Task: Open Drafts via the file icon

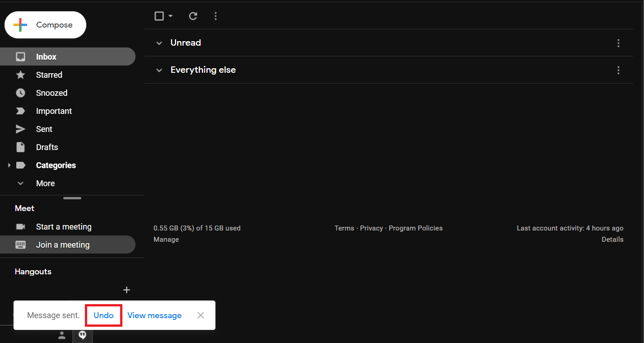Action: tap(20, 147)
